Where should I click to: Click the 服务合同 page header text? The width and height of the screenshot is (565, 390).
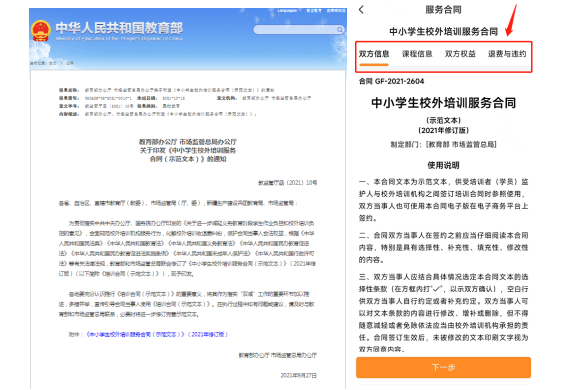pos(443,10)
